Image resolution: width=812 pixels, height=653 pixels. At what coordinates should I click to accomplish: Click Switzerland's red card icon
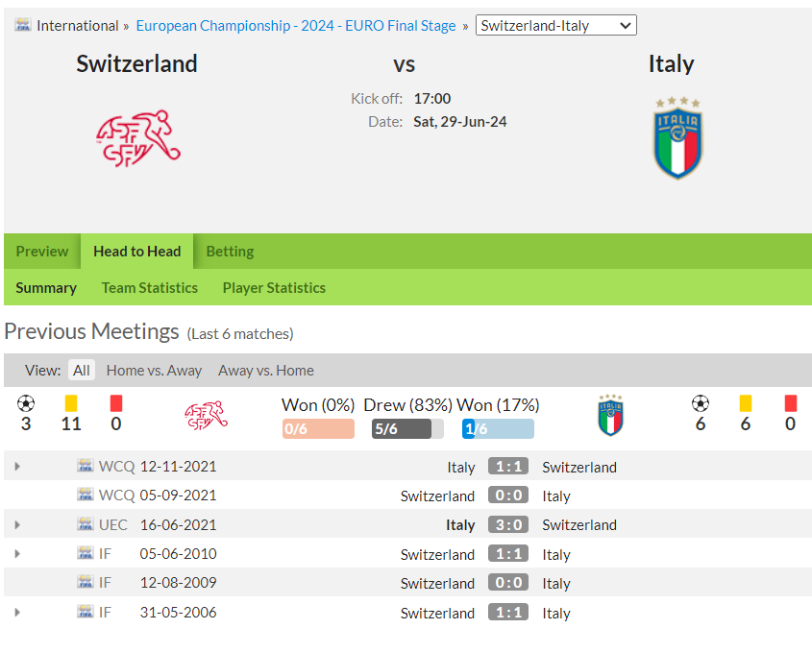coord(116,403)
